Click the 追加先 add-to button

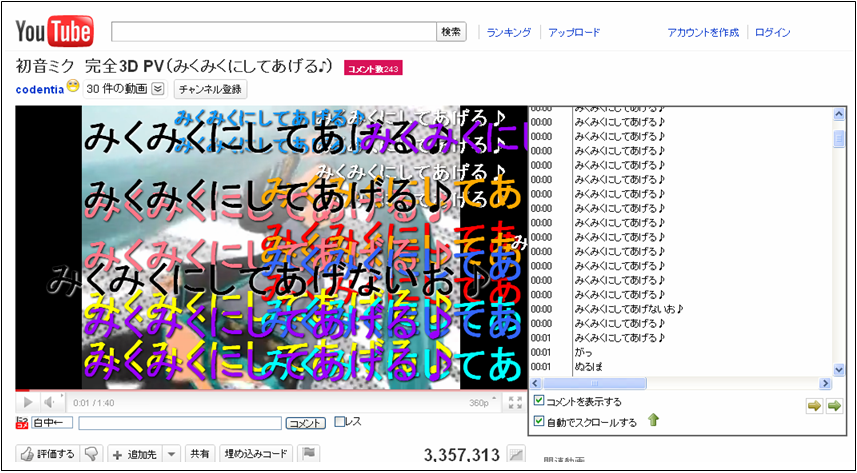(137, 454)
